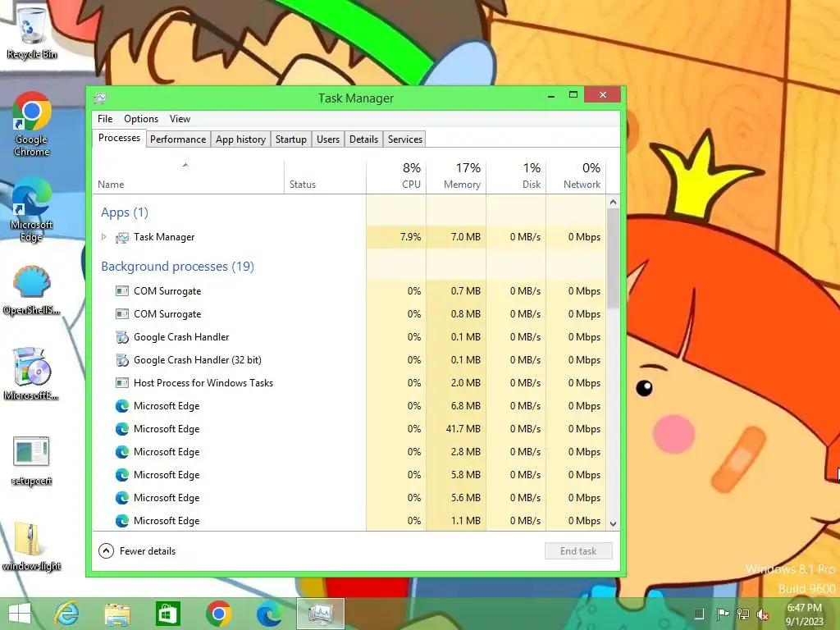Click the 7.9% CPU value for Task Manager
The width and height of the screenshot is (840, 630).
tap(410, 237)
